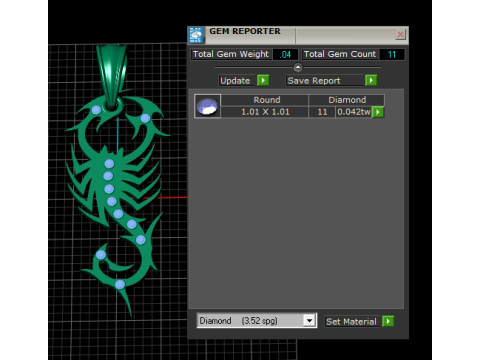Select the scorpion pendant bail in viewport
The image size is (480, 360).
(x=112, y=76)
